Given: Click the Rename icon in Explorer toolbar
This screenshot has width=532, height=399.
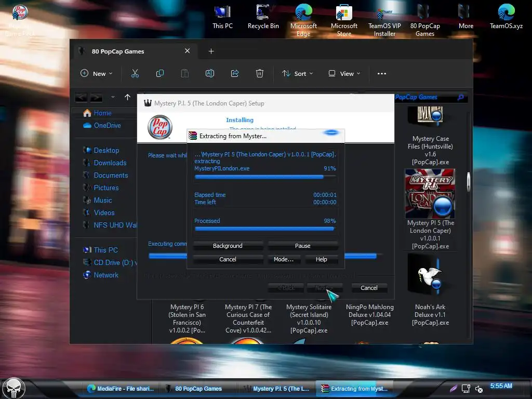Looking at the screenshot, I should click(210, 73).
